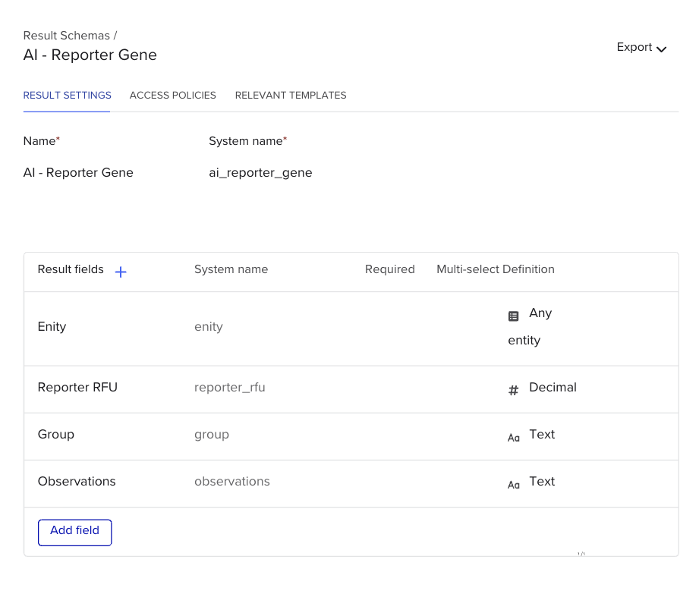Screen dimensions: 680x616
Task: Click the system name ai_reporter_gene
Action: pyautogui.click(x=260, y=172)
